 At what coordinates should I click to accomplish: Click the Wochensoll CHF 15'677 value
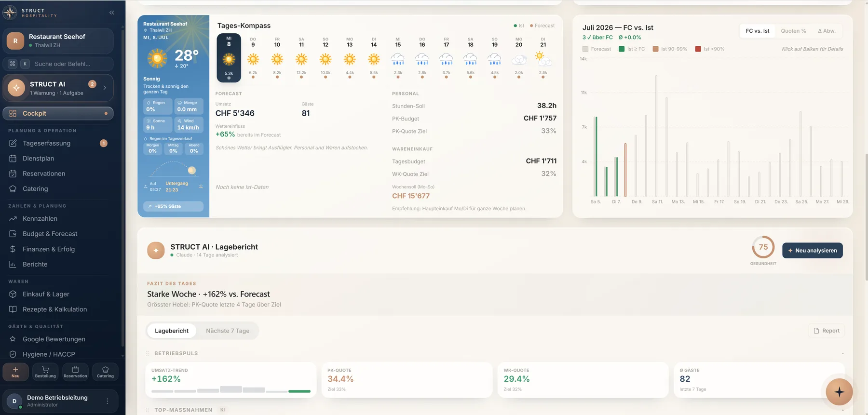click(x=411, y=196)
